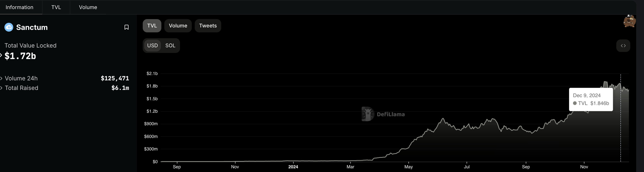Select USD as chart currency
Image resolution: width=644 pixels, height=172 pixels.
click(152, 46)
